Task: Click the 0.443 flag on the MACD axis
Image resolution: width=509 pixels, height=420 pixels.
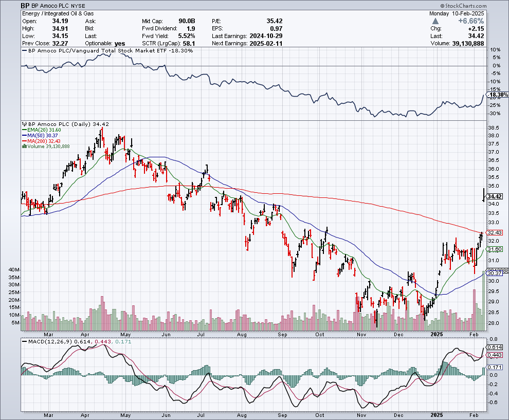Action: (495, 355)
